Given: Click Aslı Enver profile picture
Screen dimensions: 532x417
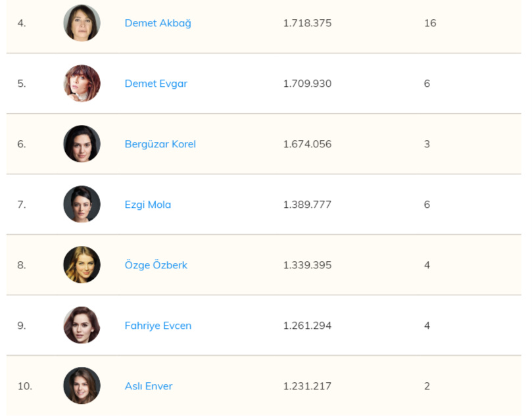Looking at the screenshot, I should tap(82, 386).
